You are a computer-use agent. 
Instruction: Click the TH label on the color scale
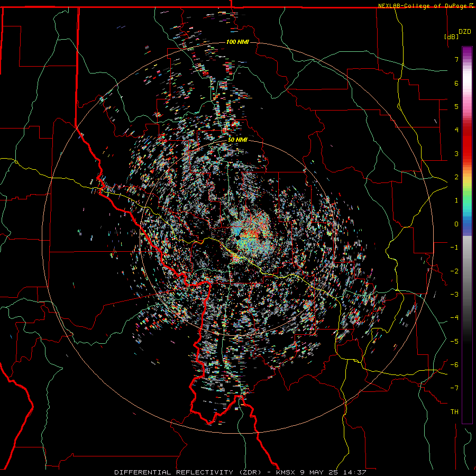click(454, 411)
